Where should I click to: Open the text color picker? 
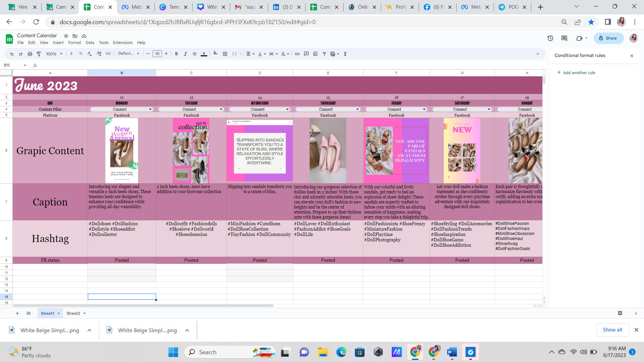coord(204,54)
